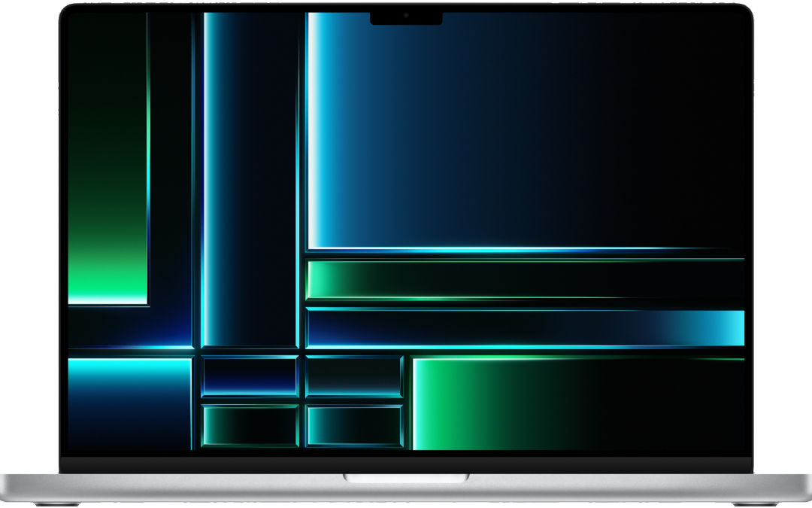The width and height of the screenshot is (812, 508).
Task: Click the webcam lens in the display notch
Action: click(406, 15)
